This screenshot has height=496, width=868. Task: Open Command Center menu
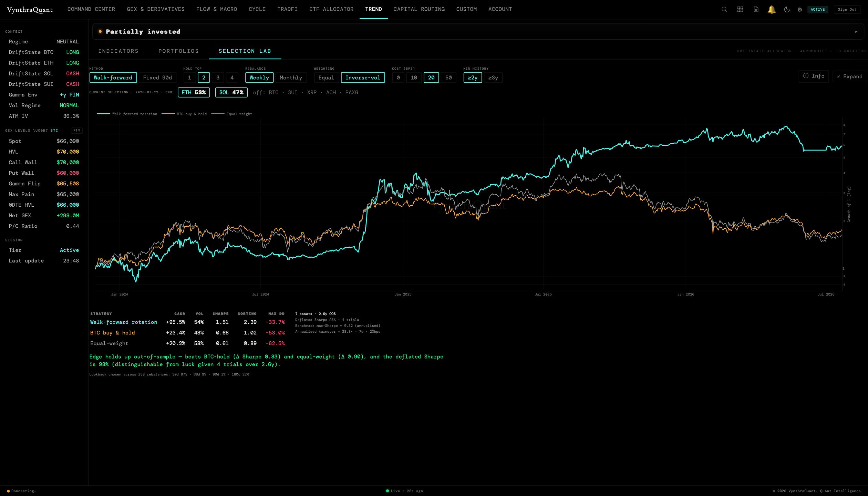(x=91, y=9)
